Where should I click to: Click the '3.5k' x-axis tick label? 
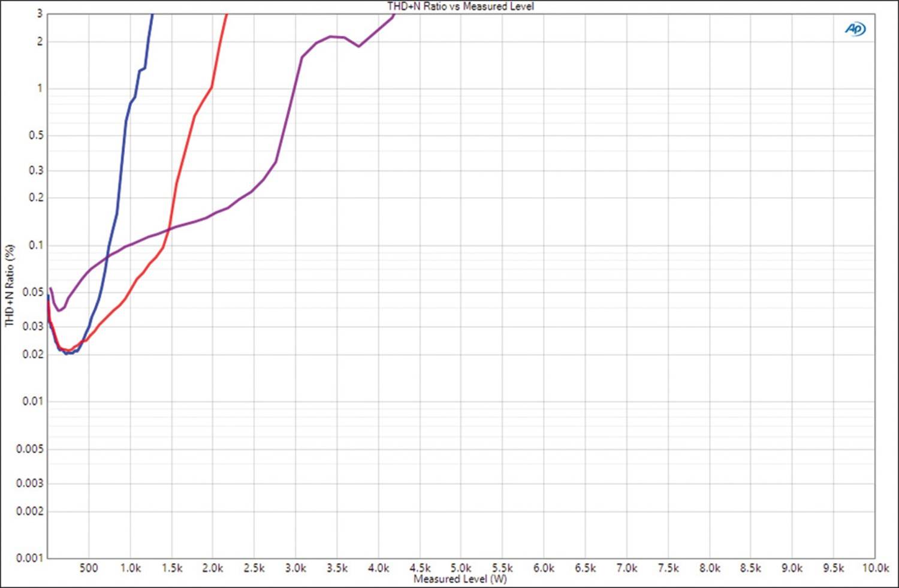tap(337, 568)
